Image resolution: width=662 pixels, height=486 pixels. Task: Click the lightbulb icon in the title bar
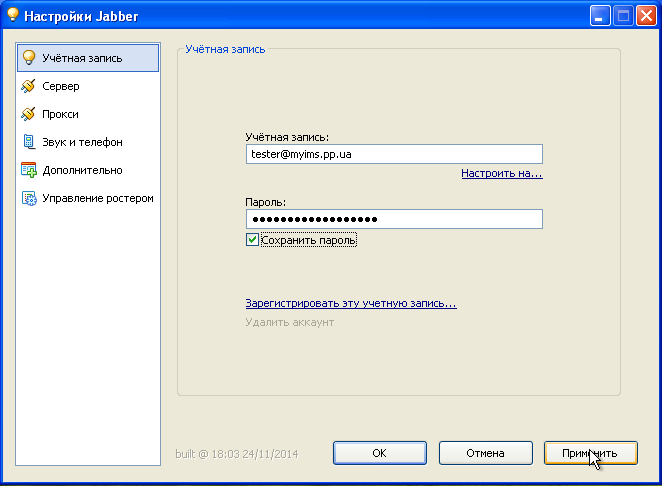13,15
